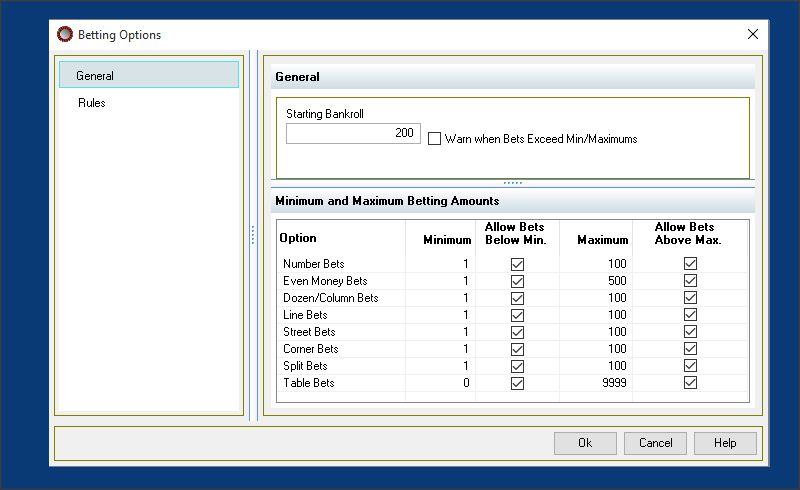Click the Cancel button

click(x=655, y=443)
